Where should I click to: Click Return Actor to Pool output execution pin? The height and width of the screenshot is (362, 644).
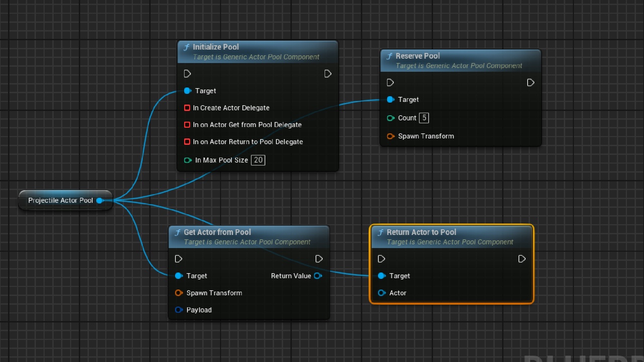click(522, 259)
